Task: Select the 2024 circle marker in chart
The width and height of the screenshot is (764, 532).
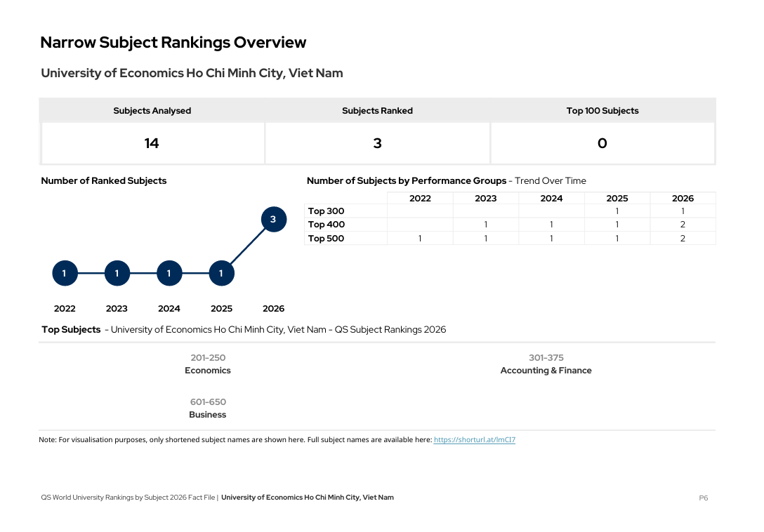Action: coord(169,273)
